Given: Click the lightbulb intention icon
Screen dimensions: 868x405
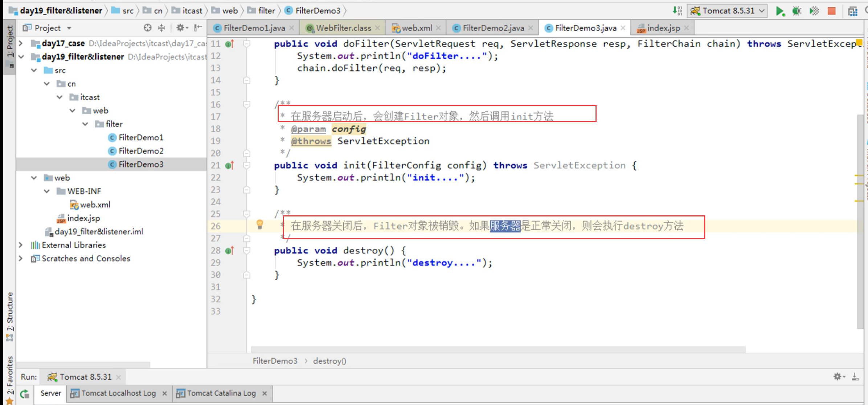Looking at the screenshot, I should click(259, 224).
